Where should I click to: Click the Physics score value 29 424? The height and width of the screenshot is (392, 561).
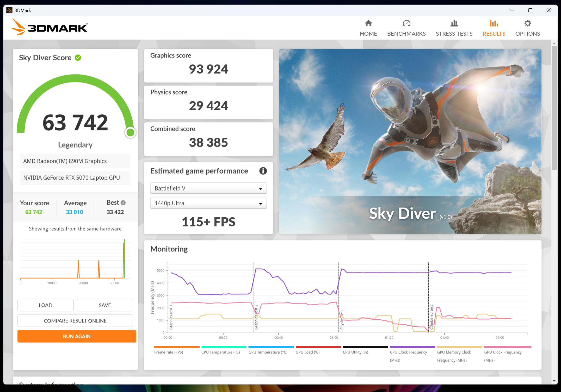(x=208, y=106)
